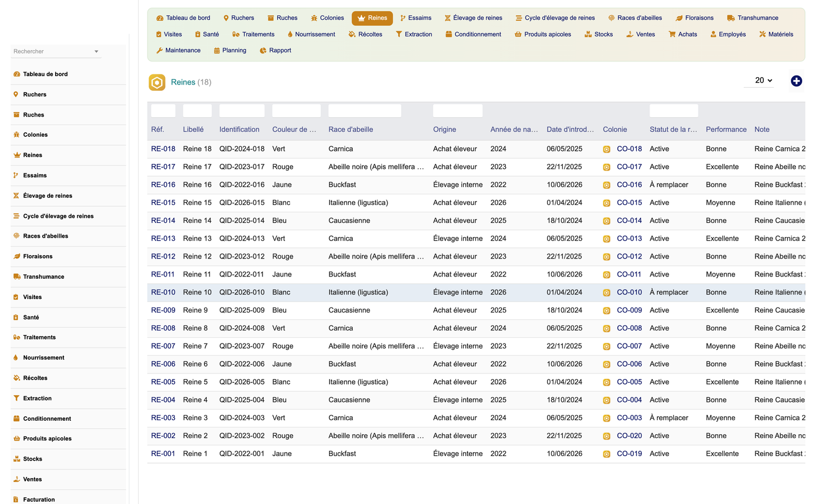Click sidebar Transhumance truck icon
Image resolution: width=814 pixels, height=504 pixels.
tap(17, 276)
